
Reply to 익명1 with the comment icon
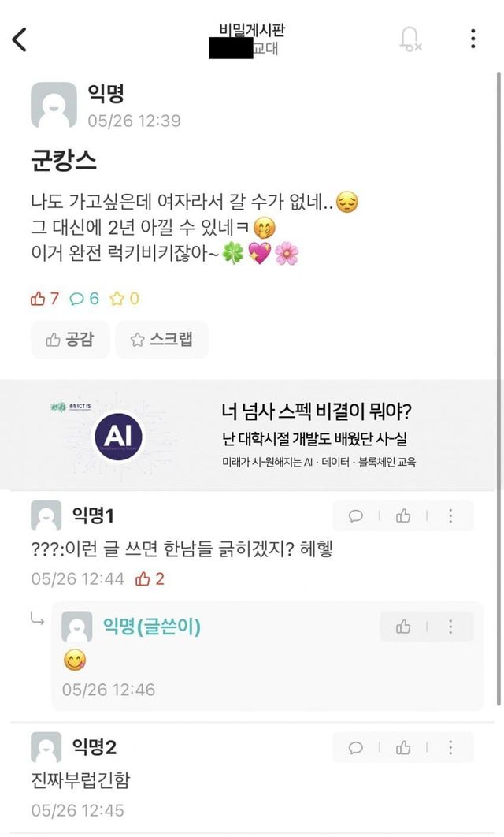pos(356,516)
